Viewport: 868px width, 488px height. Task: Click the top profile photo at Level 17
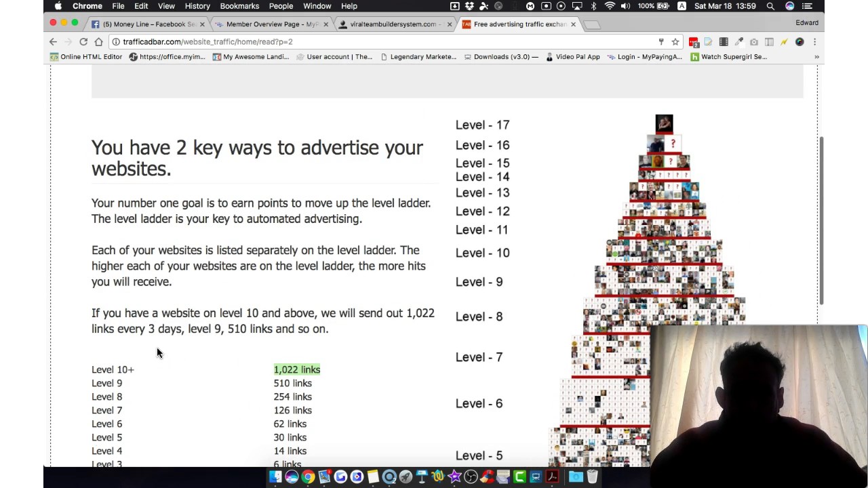coord(664,124)
